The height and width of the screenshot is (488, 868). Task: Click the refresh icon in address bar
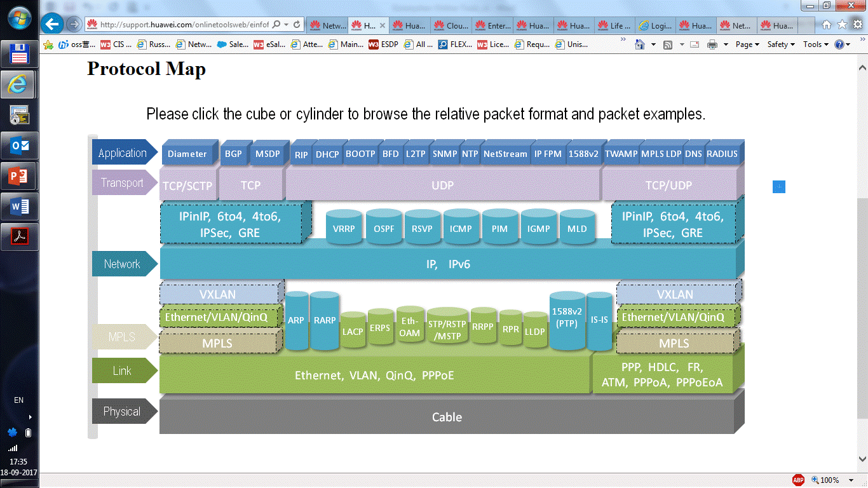click(x=297, y=25)
